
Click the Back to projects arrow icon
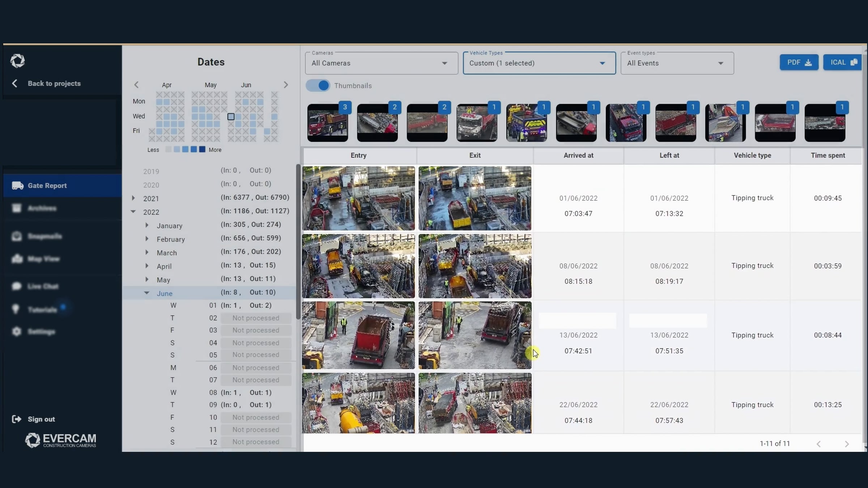[x=14, y=84]
